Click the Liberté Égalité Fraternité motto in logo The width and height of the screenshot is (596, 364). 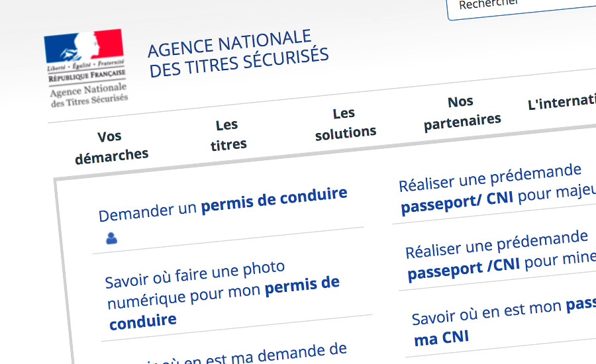tap(85, 65)
